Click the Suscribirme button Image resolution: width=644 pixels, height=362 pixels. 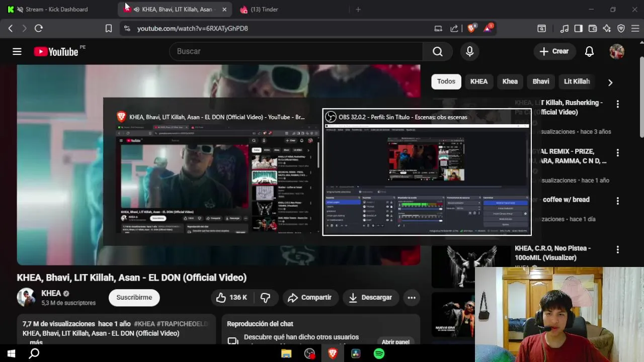[x=134, y=298]
